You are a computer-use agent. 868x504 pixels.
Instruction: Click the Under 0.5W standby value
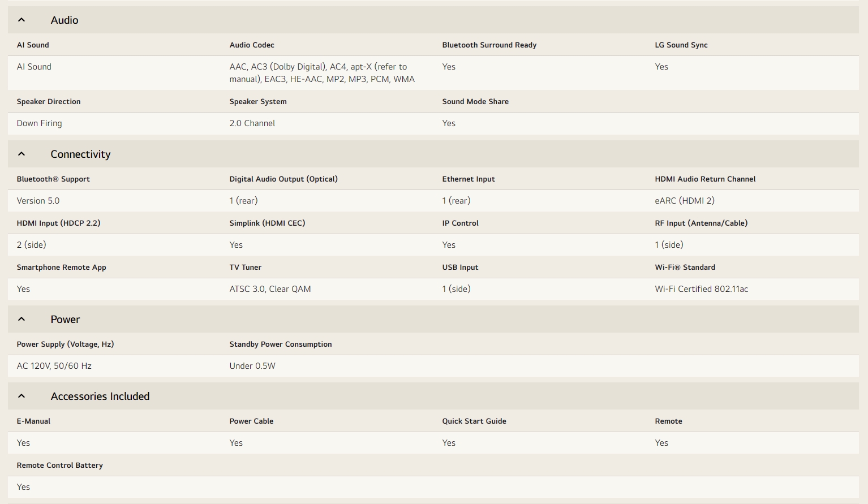pos(252,366)
